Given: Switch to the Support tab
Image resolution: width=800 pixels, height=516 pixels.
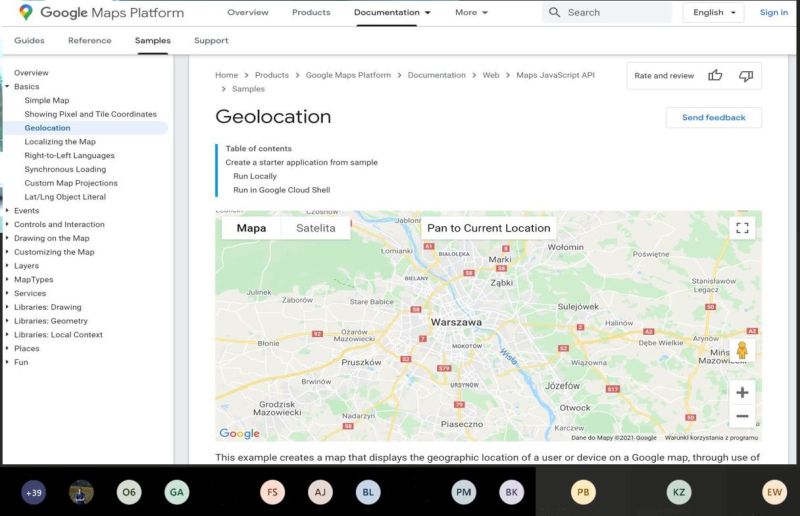Looking at the screenshot, I should click(x=211, y=40).
